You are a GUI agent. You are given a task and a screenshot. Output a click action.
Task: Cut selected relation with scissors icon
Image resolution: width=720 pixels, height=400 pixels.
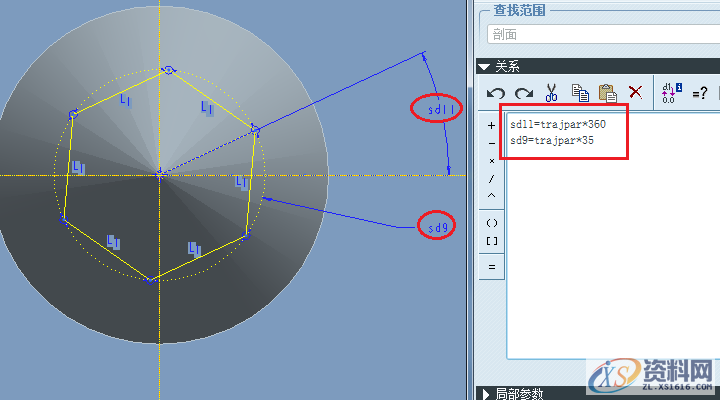[x=551, y=93]
